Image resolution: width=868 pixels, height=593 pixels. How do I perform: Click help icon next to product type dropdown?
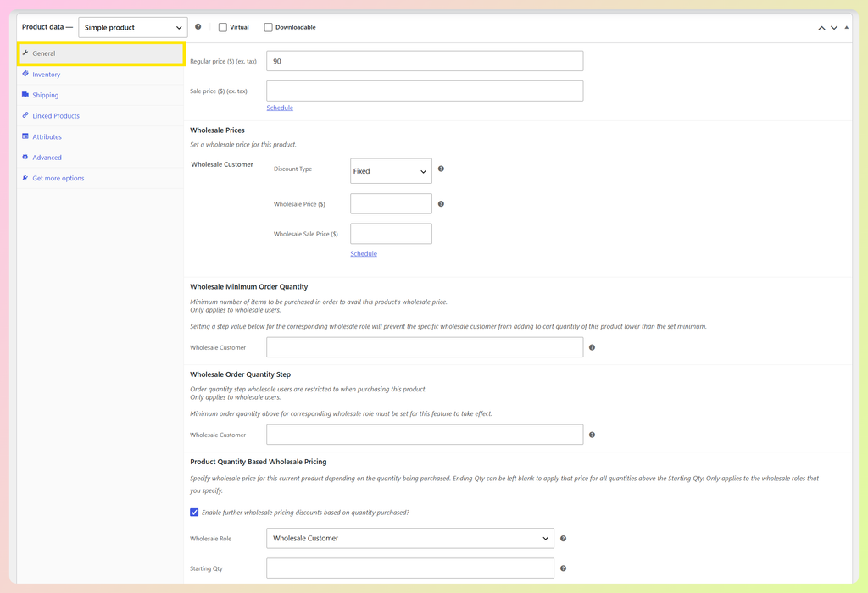click(x=198, y=26)
